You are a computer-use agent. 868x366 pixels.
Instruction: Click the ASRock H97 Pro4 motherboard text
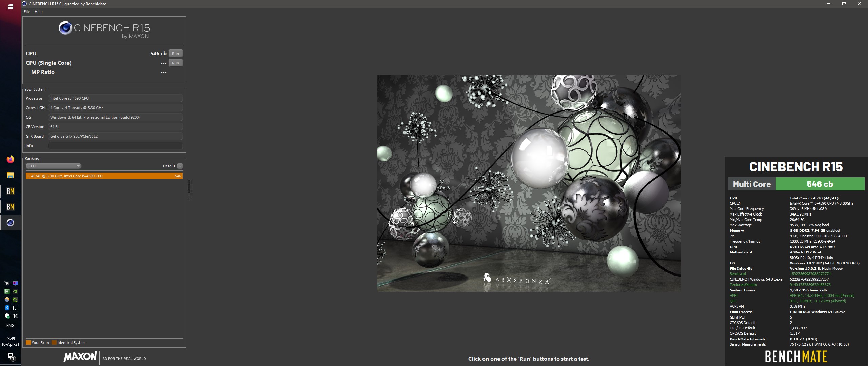[x=805, y=252]
